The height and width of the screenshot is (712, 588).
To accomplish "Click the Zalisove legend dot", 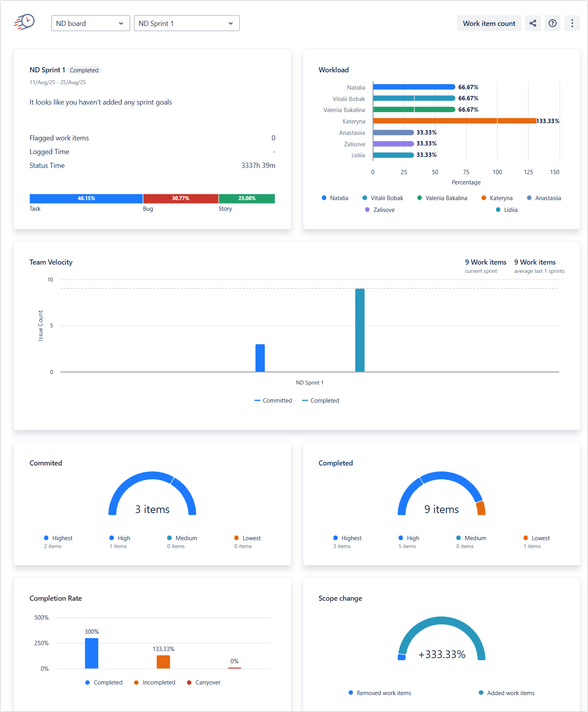I will [x=367, y=210].
